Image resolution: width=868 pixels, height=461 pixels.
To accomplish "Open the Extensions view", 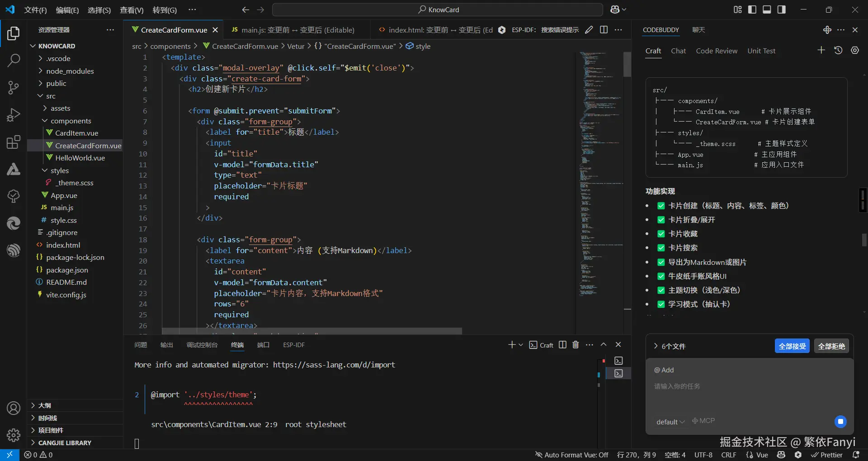I will click(x=14, y=142).
